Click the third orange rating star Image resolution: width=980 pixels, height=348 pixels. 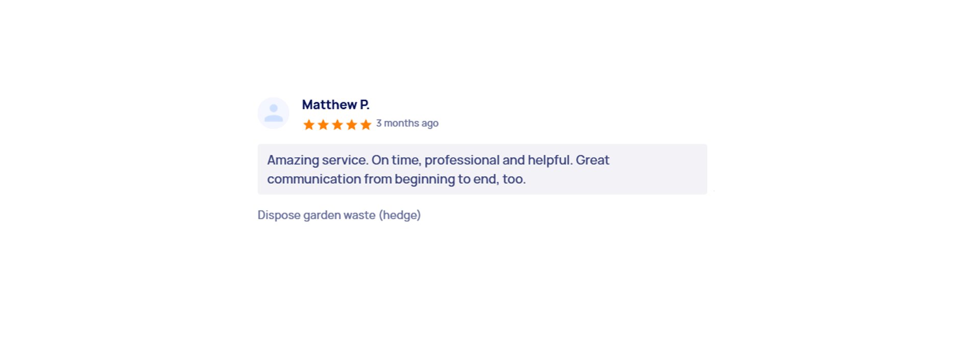[337, 125]
